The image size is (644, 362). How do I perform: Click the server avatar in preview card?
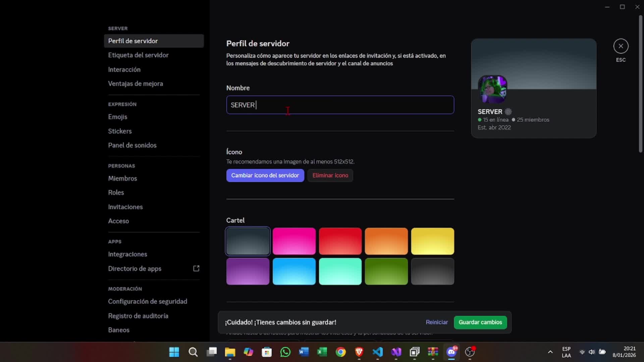pos(492,89)
